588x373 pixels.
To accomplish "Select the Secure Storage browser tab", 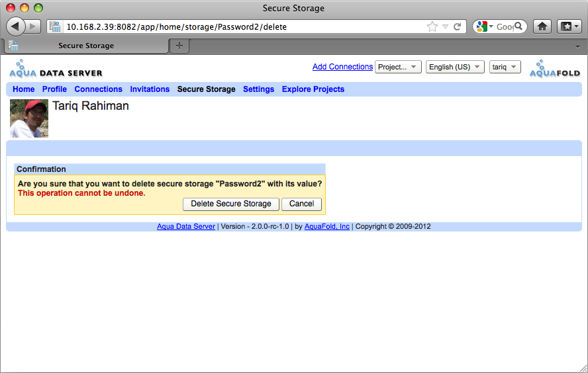I will (86, 46).
